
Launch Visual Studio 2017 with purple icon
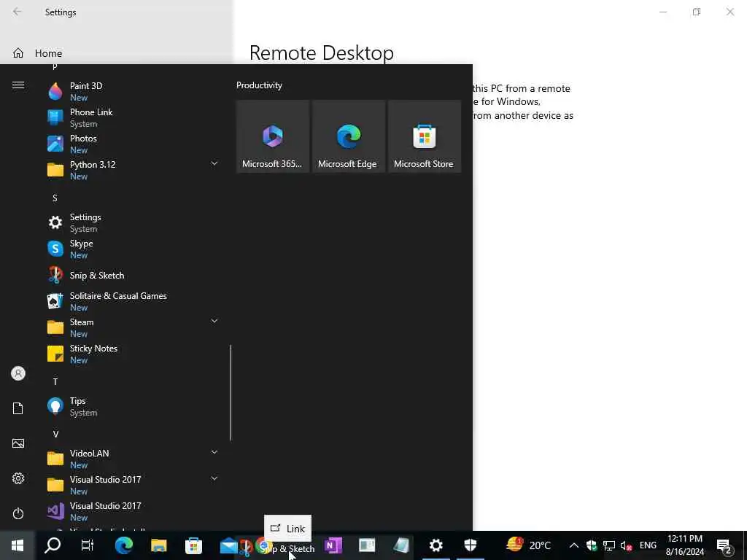coord(132,511)
